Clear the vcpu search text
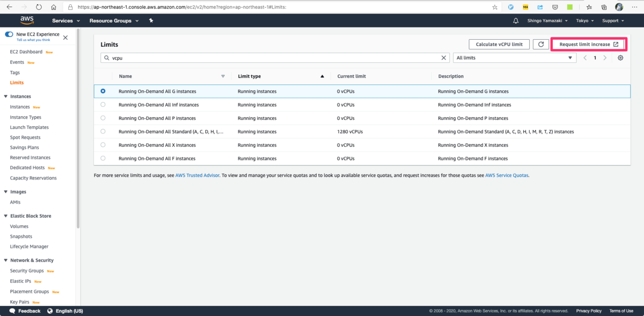Screen dimensions: 644x316 [444, 58]
